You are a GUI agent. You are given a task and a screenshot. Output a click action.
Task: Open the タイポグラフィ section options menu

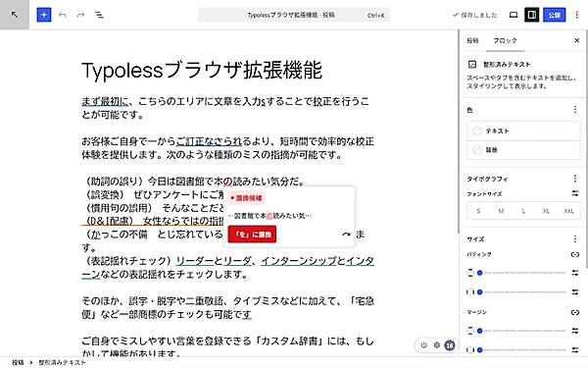(x=575, y=179)
